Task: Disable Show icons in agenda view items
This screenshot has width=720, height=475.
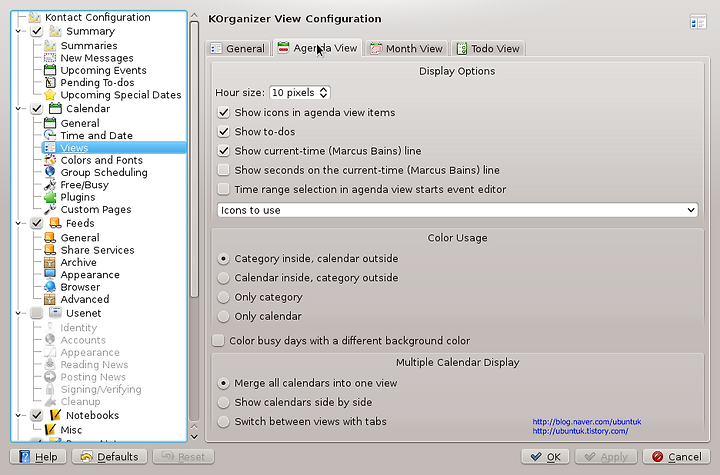Action: (x=224, y=112)
